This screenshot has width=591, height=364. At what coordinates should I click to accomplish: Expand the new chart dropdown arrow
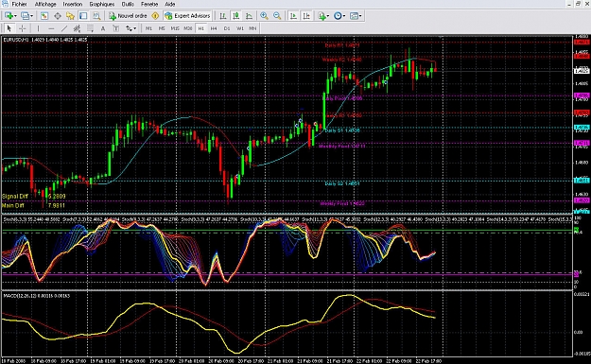(16, 16)
